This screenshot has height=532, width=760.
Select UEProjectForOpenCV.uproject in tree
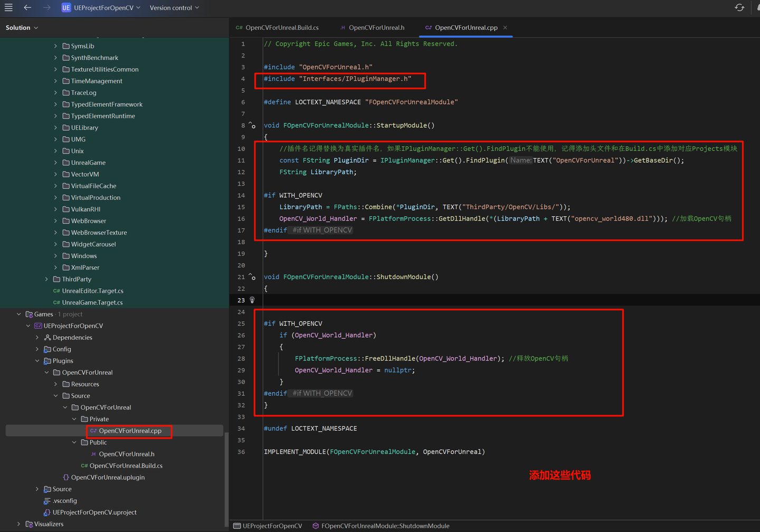94,512
